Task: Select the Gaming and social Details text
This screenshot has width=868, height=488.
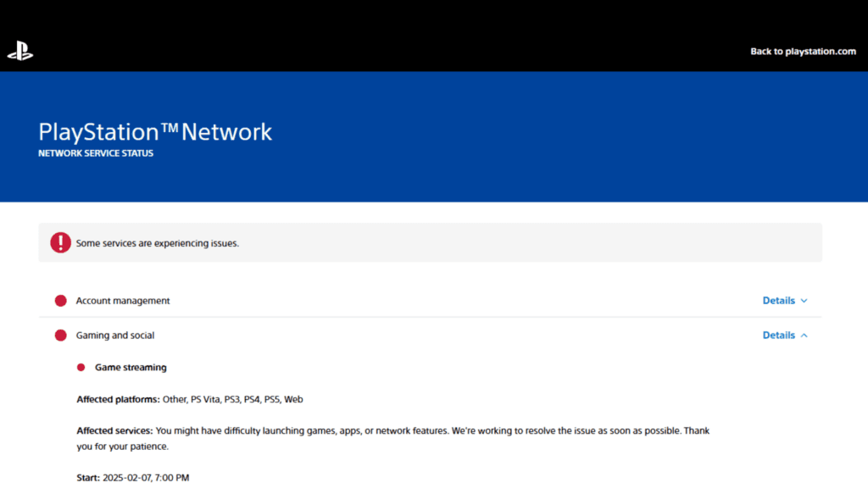Action: pyautogui.click(x=778, y=335)
